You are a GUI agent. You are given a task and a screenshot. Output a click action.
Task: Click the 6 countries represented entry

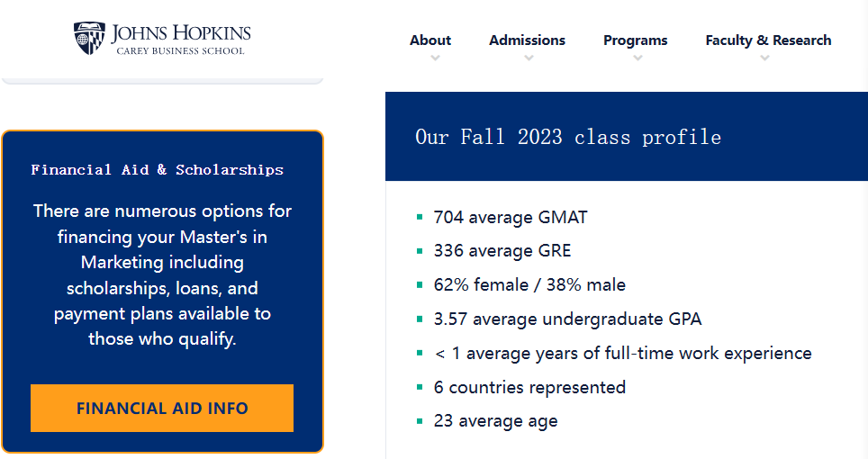click(529, 388)
